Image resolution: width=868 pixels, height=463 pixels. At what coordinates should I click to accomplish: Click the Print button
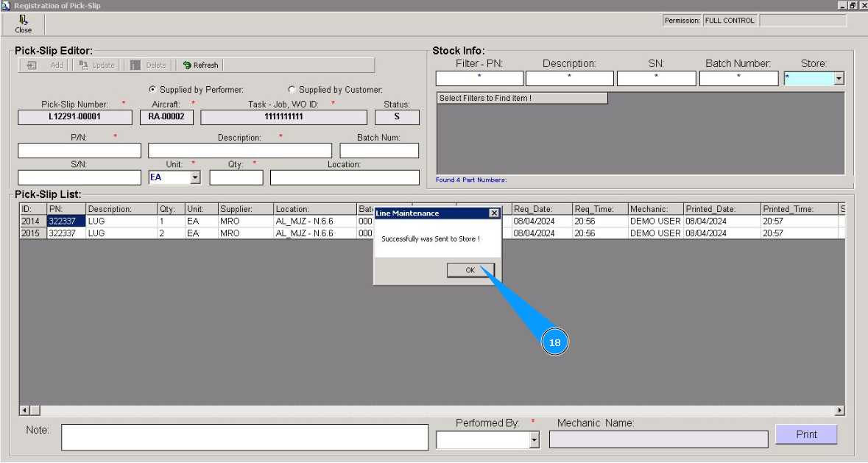[x=806, y=434]
